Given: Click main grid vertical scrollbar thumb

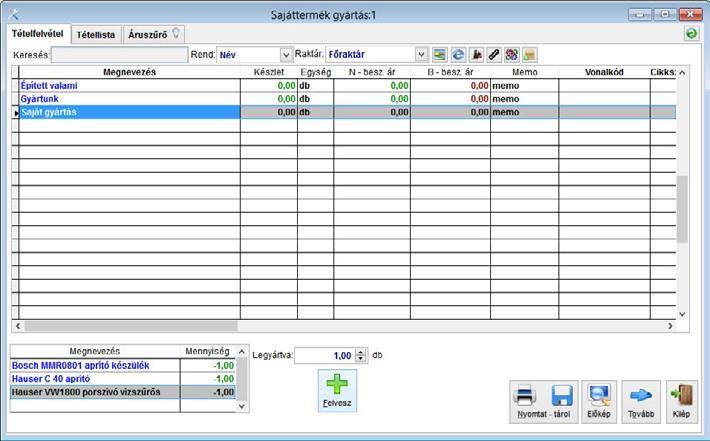Looking at the screenshot, I should tap(682, 209).
